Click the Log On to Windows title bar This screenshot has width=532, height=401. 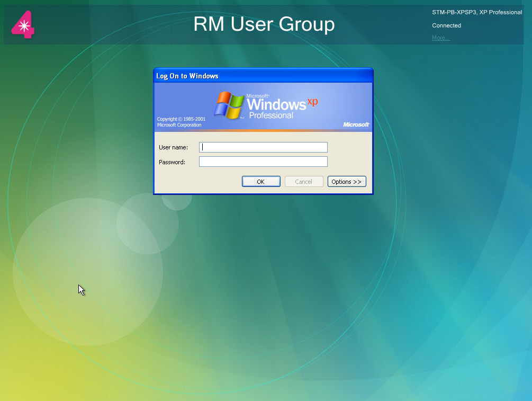click(263, 76)
